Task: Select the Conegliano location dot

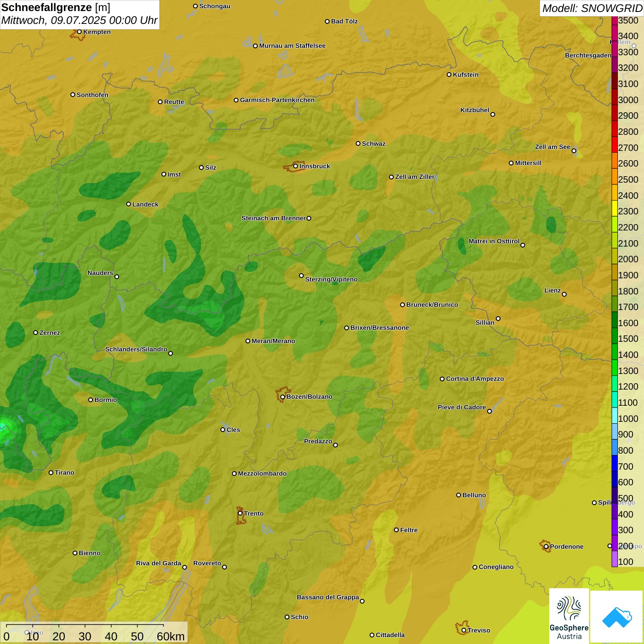Action: [475, 567]
